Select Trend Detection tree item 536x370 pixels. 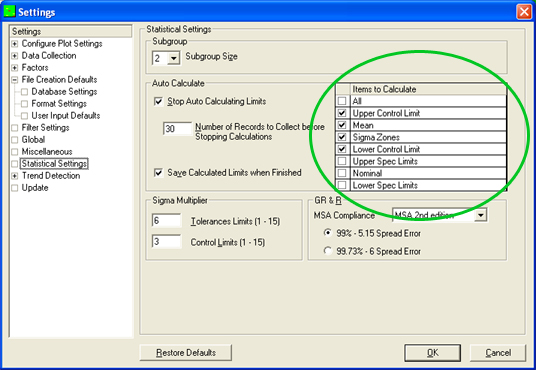click(51, 176)
